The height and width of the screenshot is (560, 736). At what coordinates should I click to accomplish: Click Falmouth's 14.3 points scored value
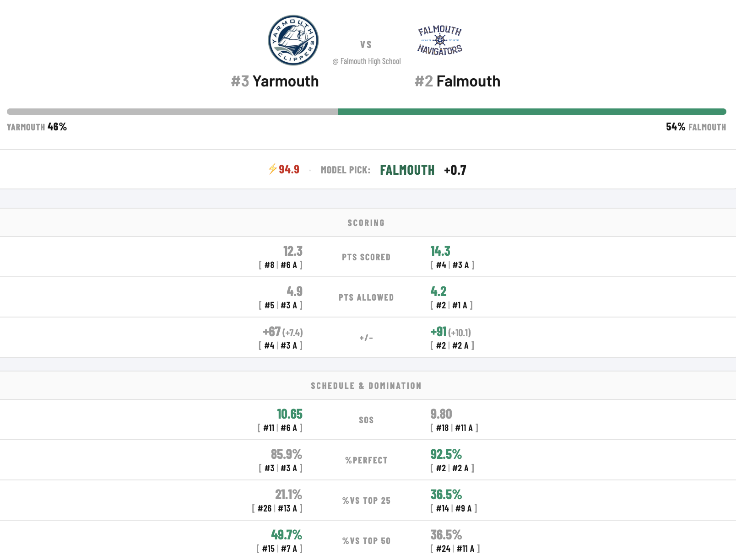[440, 251]
